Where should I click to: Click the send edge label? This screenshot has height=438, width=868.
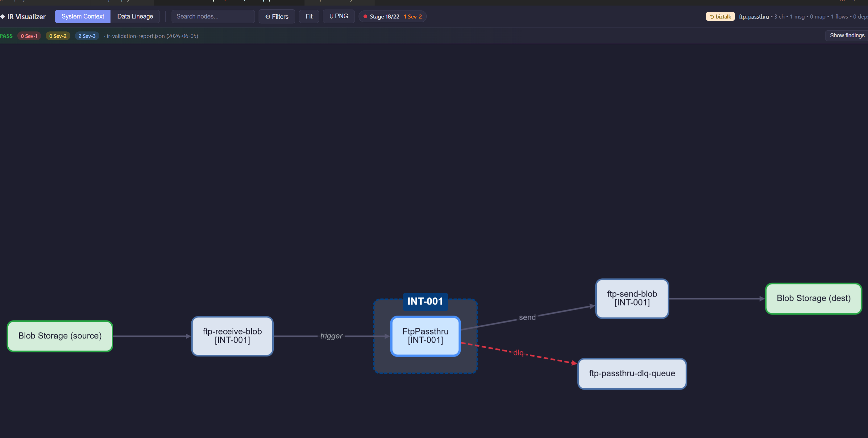tap(527, 317)
